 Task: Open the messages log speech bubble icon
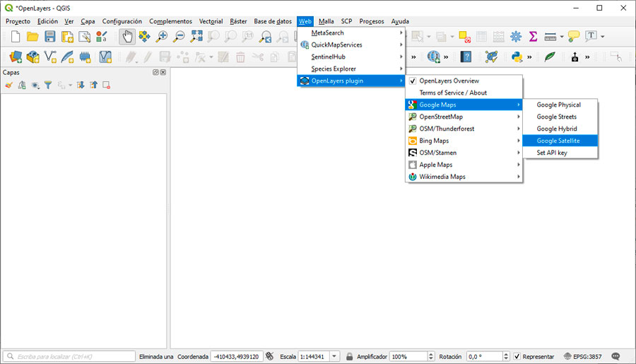coord(616,357)
